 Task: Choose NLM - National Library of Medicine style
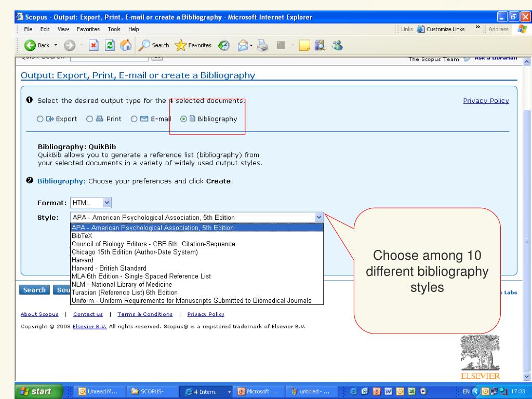point(197,284)
